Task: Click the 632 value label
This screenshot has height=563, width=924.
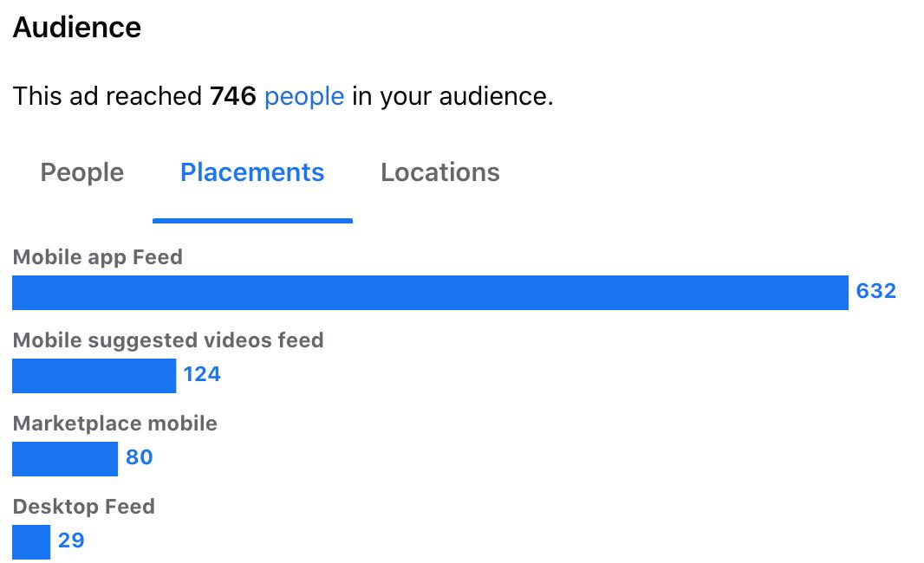Action: [x=875, y=291]
